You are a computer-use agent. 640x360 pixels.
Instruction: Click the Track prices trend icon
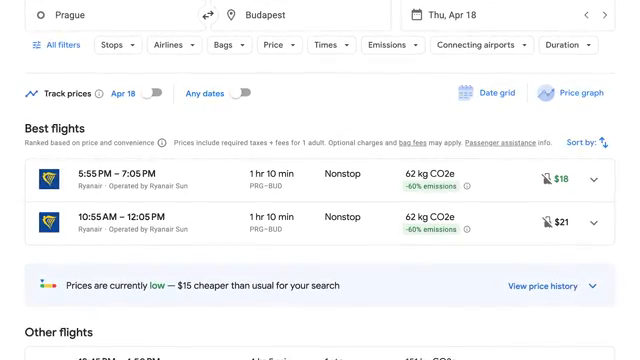pyautogui.click(x=31, y=93)
